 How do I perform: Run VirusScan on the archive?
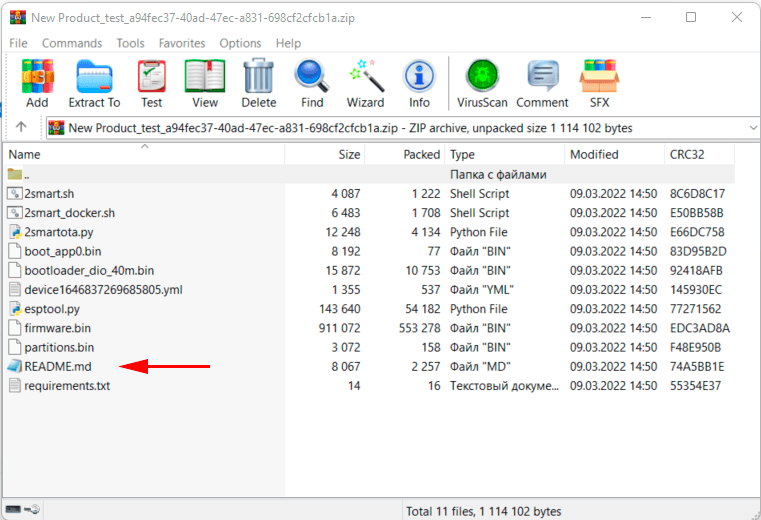[x=482, y=76]
